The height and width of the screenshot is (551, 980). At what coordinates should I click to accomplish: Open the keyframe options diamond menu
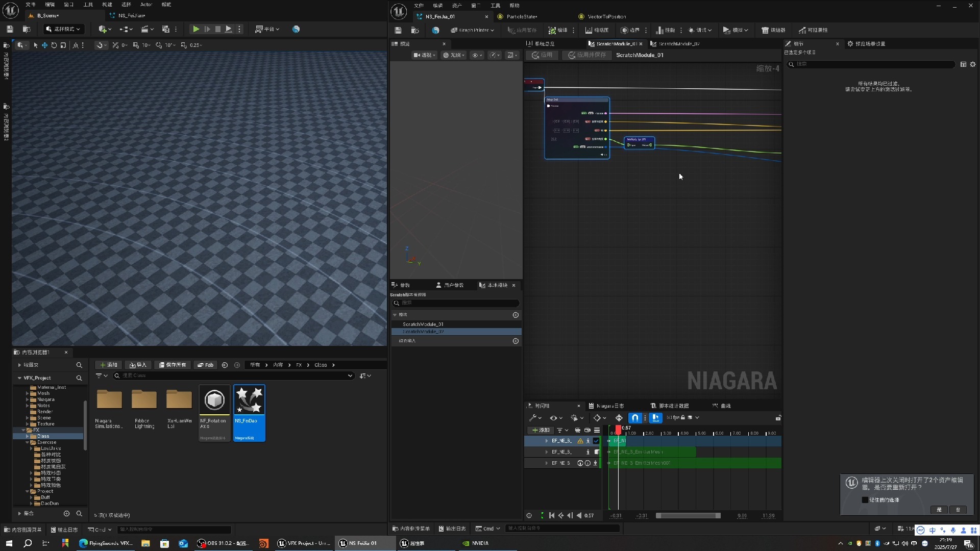coord(600,418)
